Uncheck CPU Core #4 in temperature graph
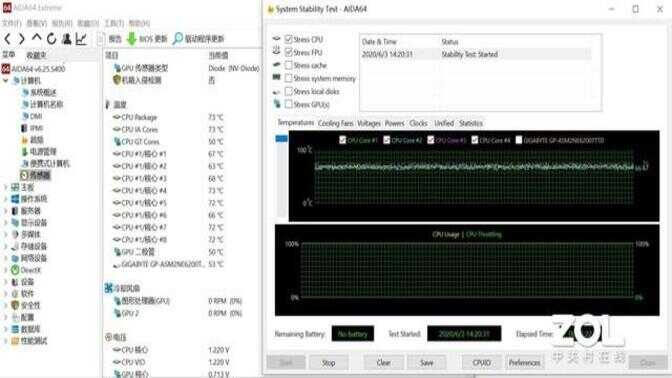 coord(474,140)
